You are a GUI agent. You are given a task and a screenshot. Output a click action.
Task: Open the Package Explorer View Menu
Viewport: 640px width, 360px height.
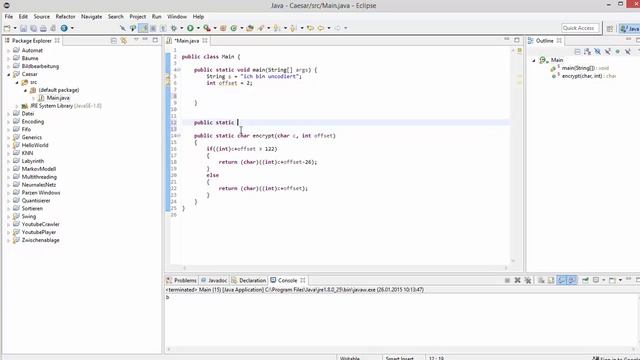pos(136,40)
